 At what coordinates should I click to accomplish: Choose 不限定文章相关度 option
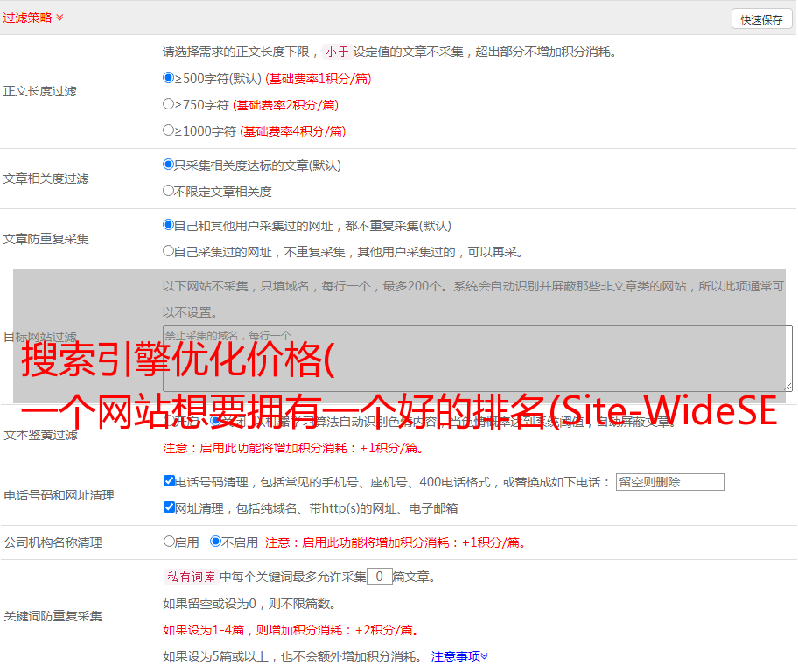168,191
